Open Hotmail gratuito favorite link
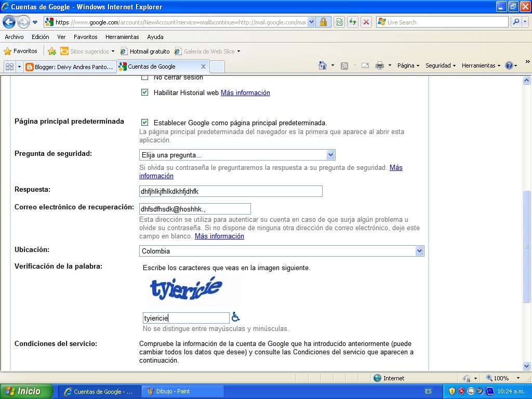This screenshot has height=399, width=532. click(x=145, y=51)
